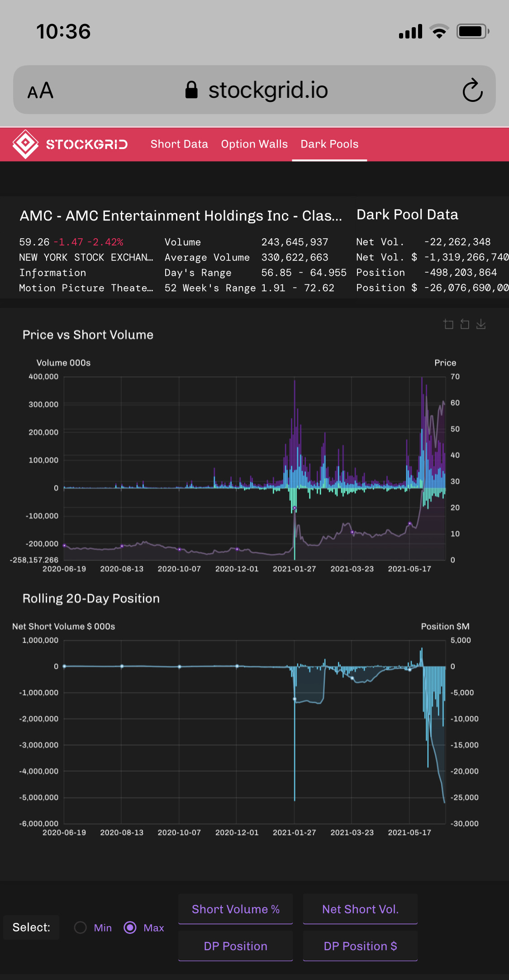The width and height of the screenshot is (509, 980).
Task: Tap the Position $M axis label
Action: point(445,626)
